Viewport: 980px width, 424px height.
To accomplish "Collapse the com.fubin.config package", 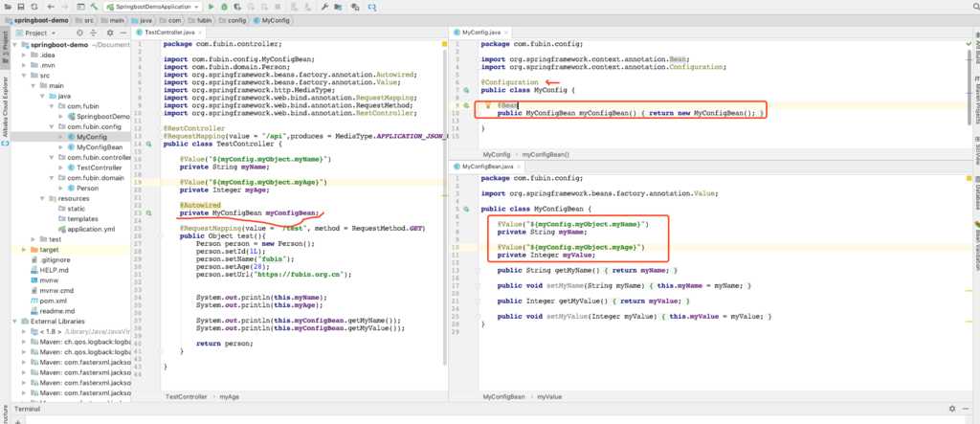I will click(53, 126).
